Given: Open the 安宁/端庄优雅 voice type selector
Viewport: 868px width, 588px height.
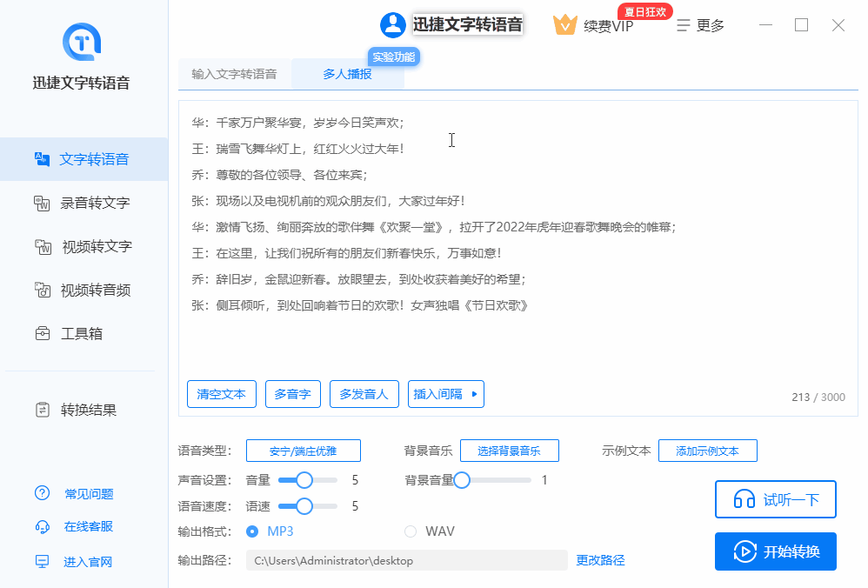Looking at the screenshot, I should (304, 451).
